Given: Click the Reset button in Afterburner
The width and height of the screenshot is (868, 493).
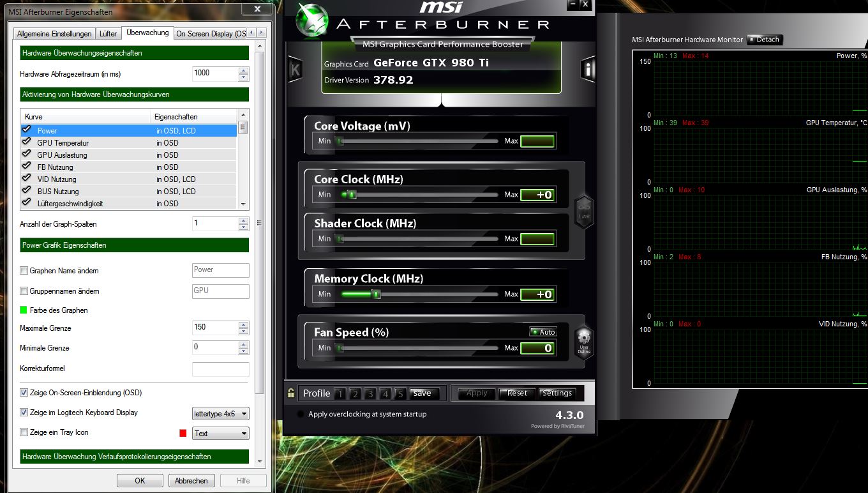Looking at the screenshot, I should 517,393.
